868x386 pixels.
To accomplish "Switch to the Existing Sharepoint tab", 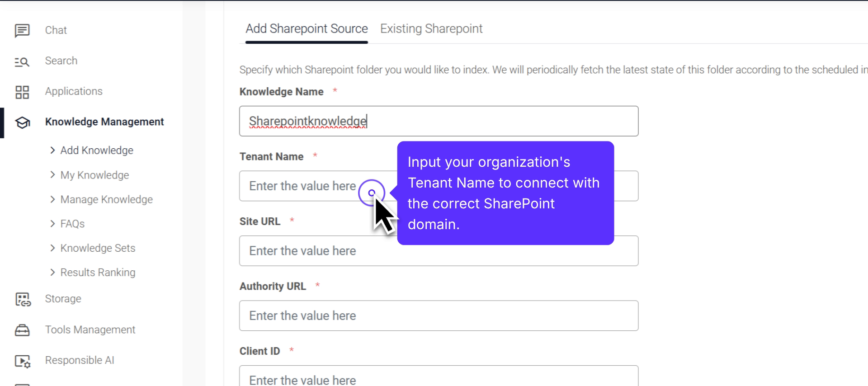I will point(431,29).
